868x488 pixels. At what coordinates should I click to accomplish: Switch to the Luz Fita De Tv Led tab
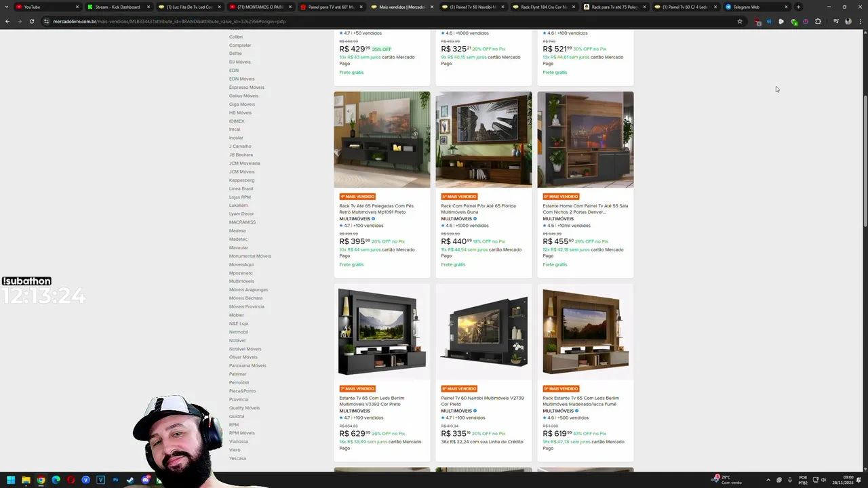point(189,7)
